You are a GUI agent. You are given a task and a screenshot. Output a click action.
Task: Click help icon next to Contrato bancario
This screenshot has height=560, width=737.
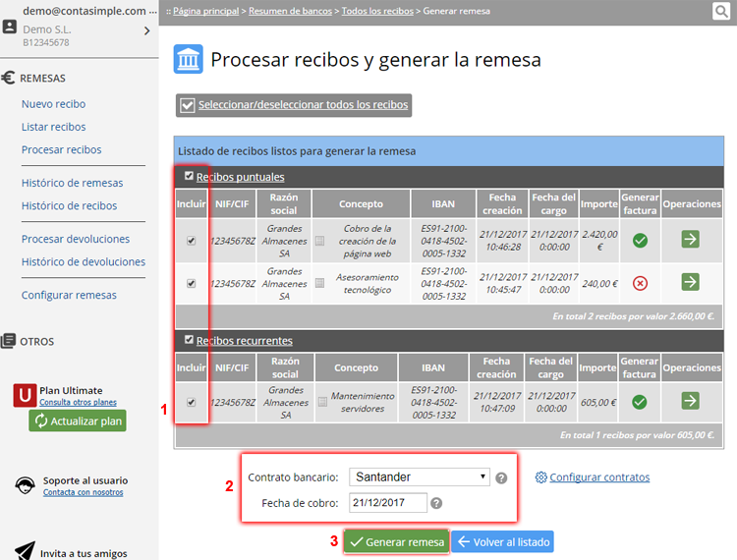click(x=501, y=478)
